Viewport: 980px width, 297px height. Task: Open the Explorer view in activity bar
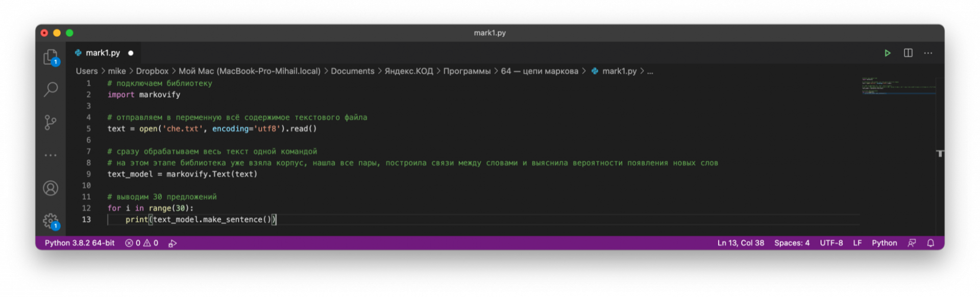pyautogui.click(x=51, y=57)
